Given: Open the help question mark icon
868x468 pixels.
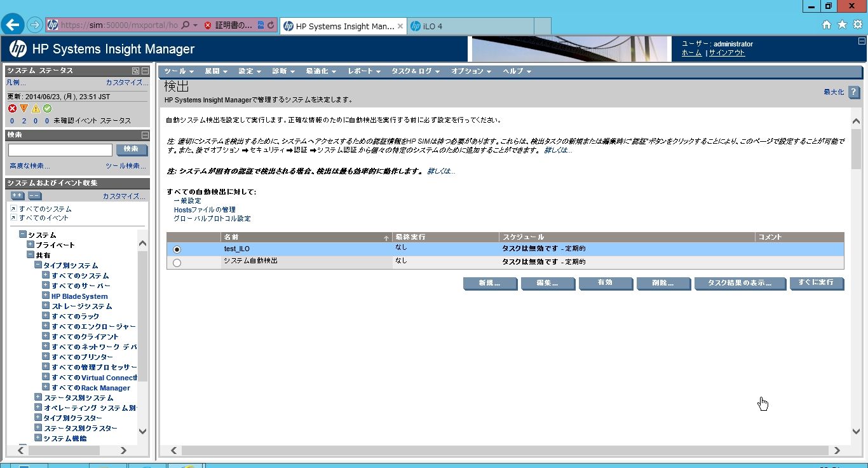Looking at the screenshot, I should [855, 92].
